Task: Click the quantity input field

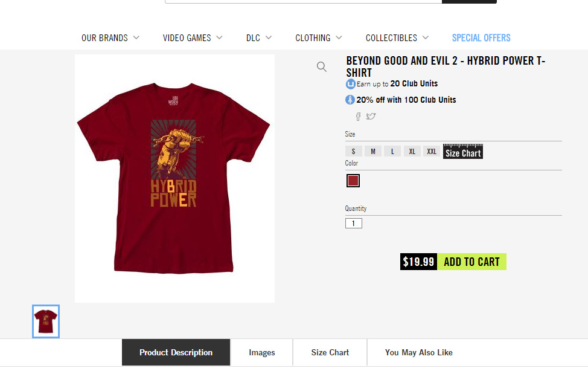Action: [353, 223]
